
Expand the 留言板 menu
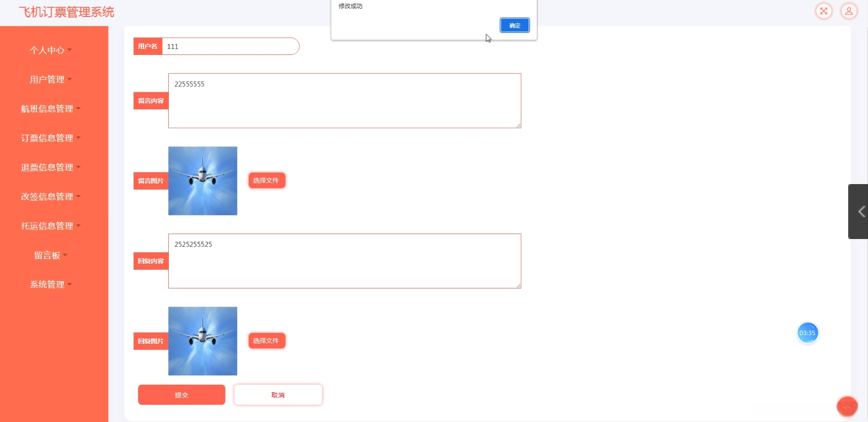[x=51, y=256]
